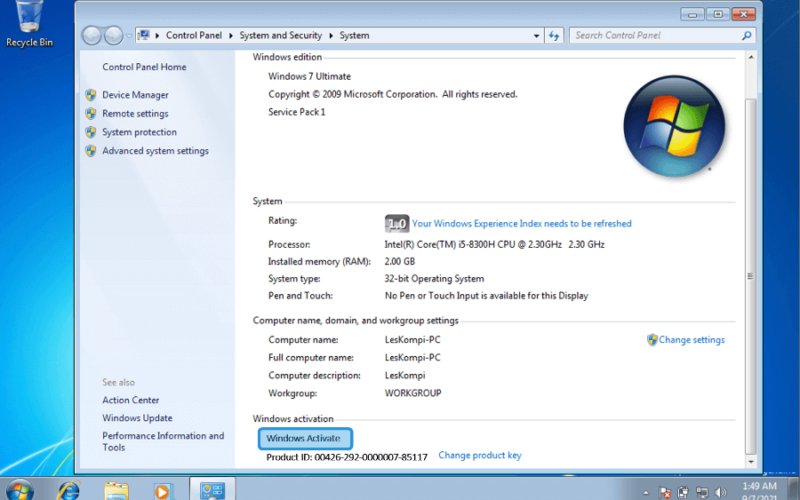Viewport: 800px width, 500px height.
Task: Open 'Your Windows Experience Index needs to be refreshed' link
Action: [521, 223]
